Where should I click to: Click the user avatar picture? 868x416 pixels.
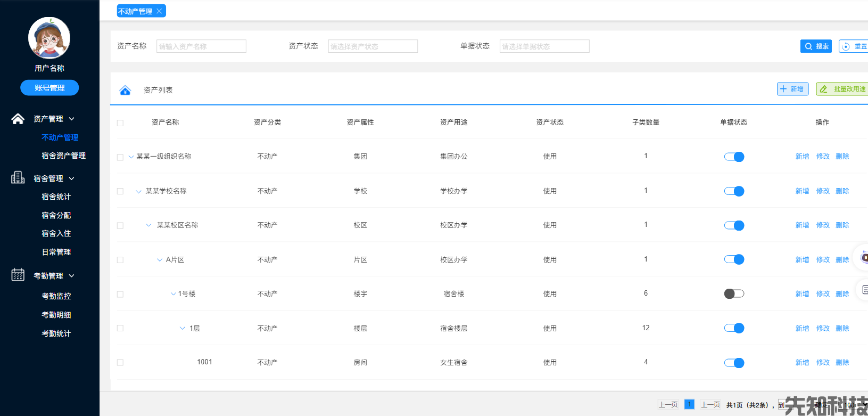point(49,38)
